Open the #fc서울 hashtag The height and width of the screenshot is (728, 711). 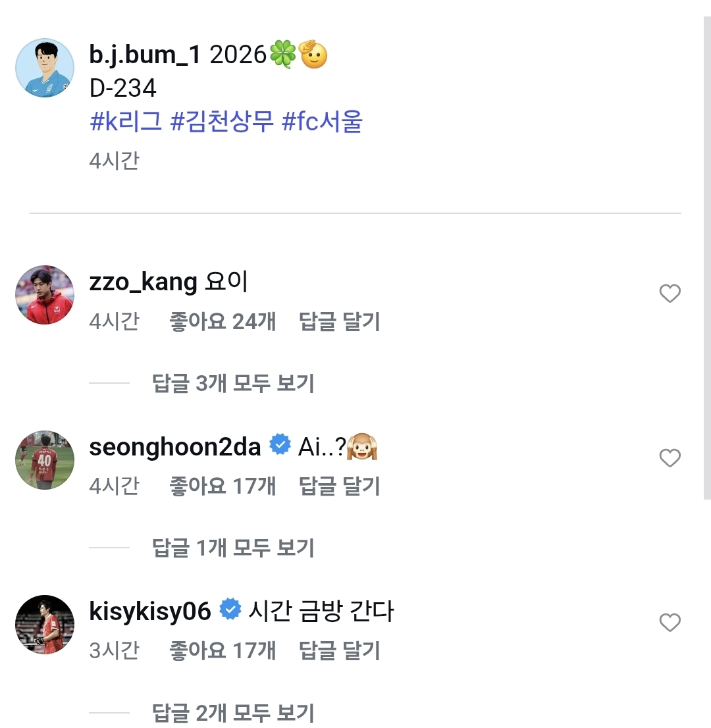coord(322,122)
